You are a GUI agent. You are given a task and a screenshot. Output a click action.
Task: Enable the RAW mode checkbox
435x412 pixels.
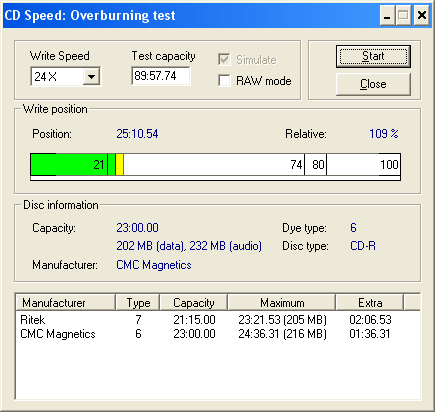[x=224, y=80]
